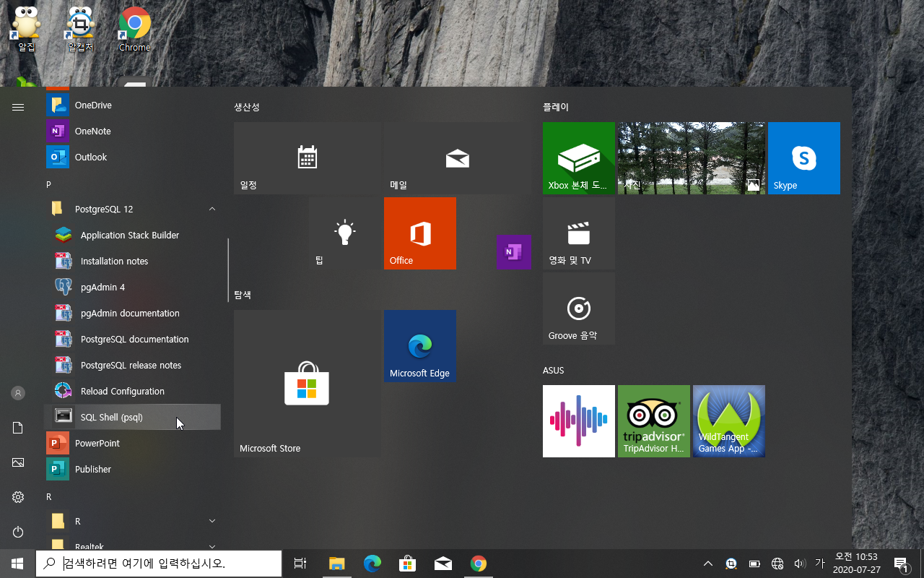
Task: Open the Groove 음악 tile
Action: pos(579,309)
